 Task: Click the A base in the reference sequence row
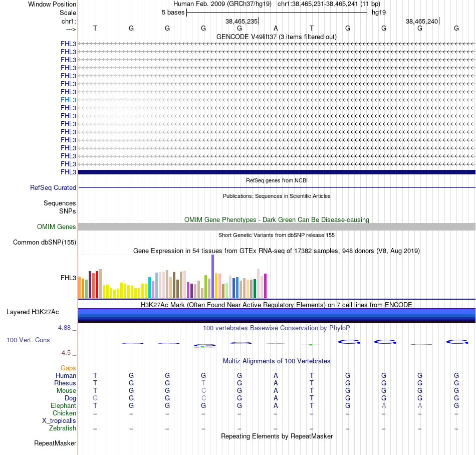click(276, 28)
